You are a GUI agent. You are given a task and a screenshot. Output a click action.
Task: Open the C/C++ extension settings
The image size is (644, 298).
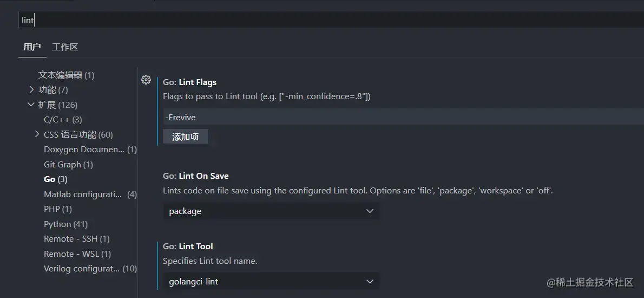[63, 119]
